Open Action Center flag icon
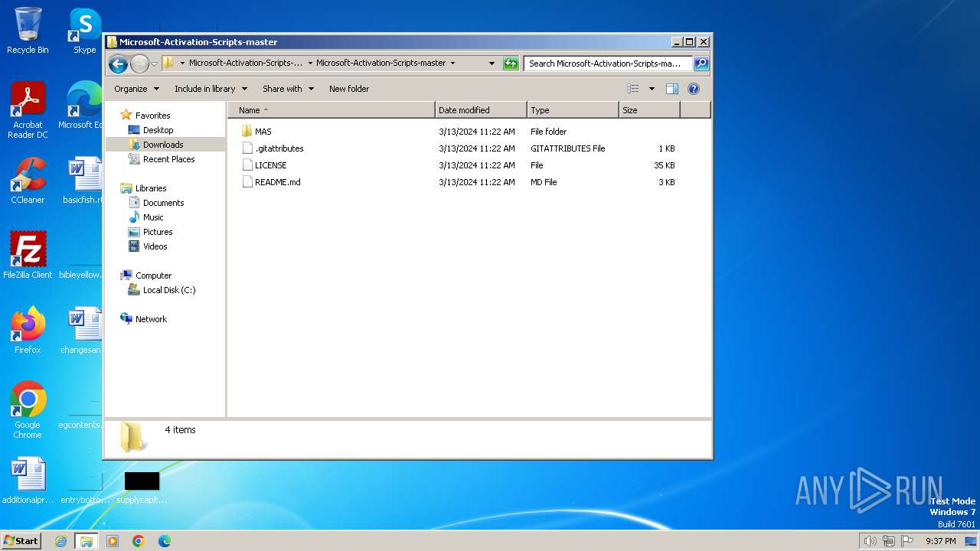The image size is (980, 551). [907, 541]
